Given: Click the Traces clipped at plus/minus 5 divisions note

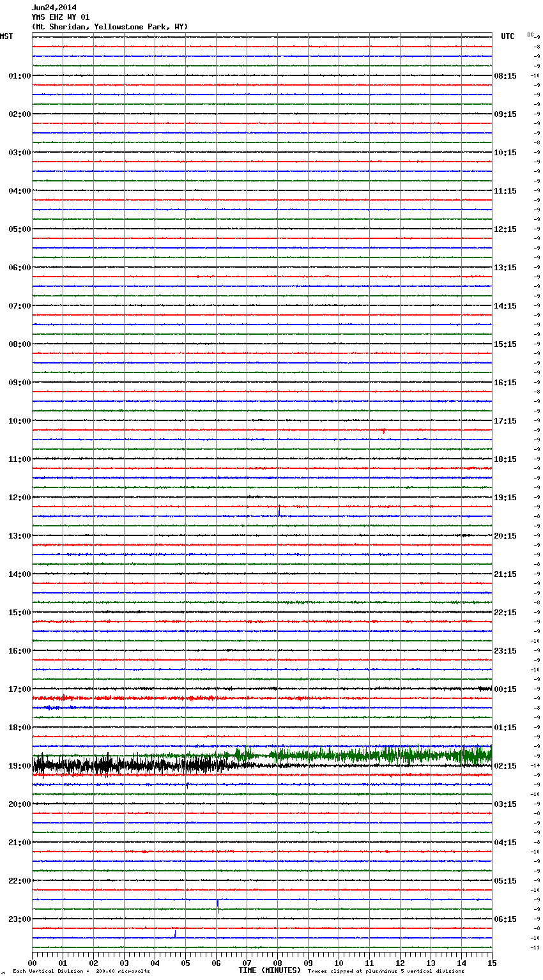Looking at the screenshot, I should [386, 972].
